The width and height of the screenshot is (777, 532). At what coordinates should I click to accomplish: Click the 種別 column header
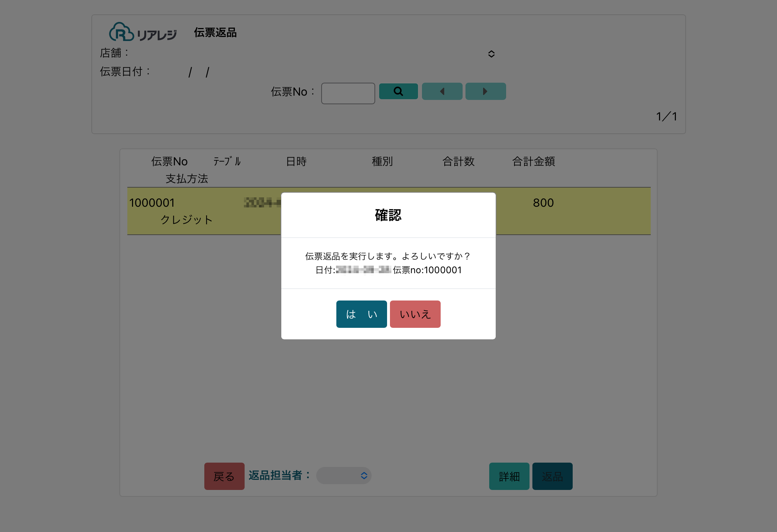point(382,161)
